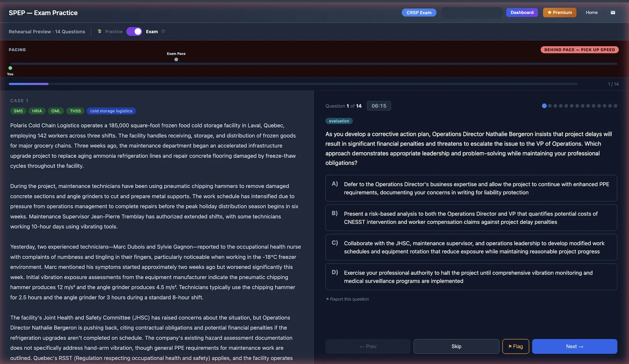Select answer option B about risk-based analysis
The image size is (629, 364).
[471, 218]
